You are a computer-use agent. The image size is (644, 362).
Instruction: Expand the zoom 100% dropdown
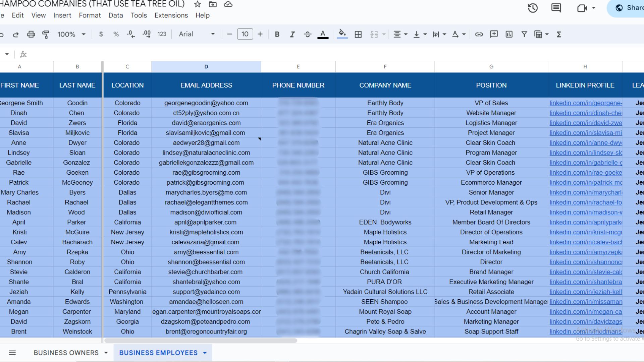click(x=71, y=34)
